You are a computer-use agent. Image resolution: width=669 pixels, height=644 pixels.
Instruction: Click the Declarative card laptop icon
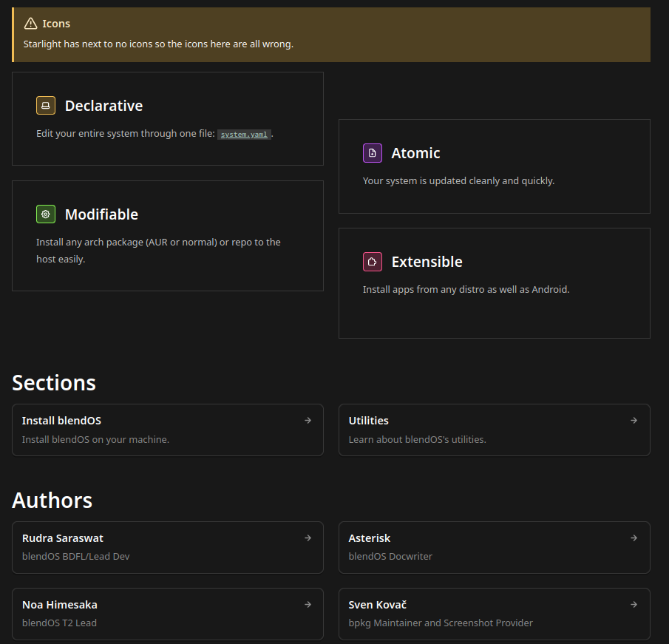(x=46, y=106)
